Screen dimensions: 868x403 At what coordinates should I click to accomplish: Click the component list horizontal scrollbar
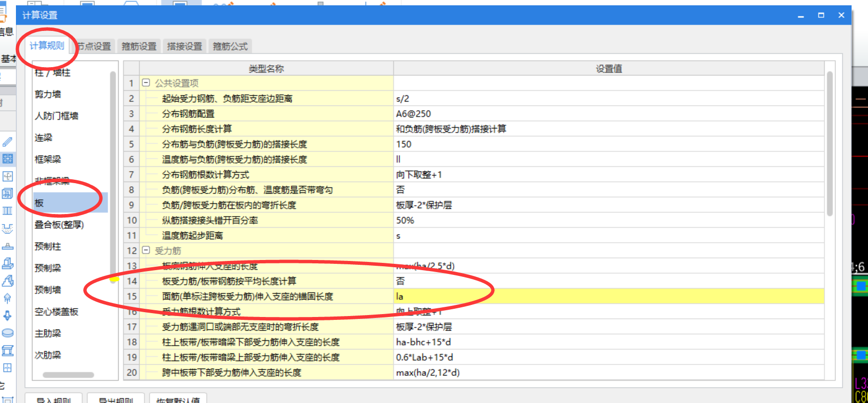(68, 374)
